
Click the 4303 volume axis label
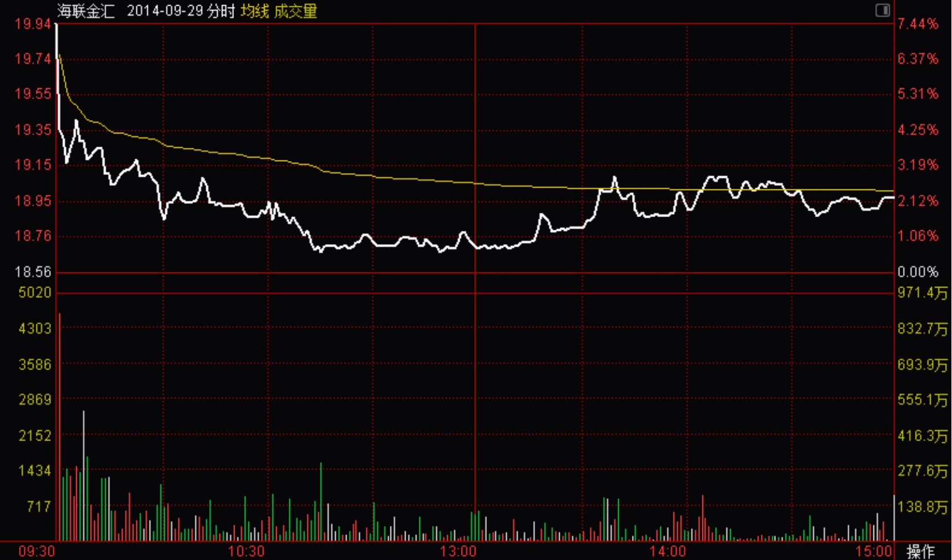pos(35,328)
